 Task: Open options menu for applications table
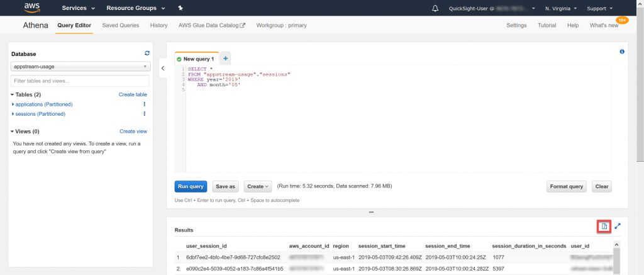click(x=144, y=104)
